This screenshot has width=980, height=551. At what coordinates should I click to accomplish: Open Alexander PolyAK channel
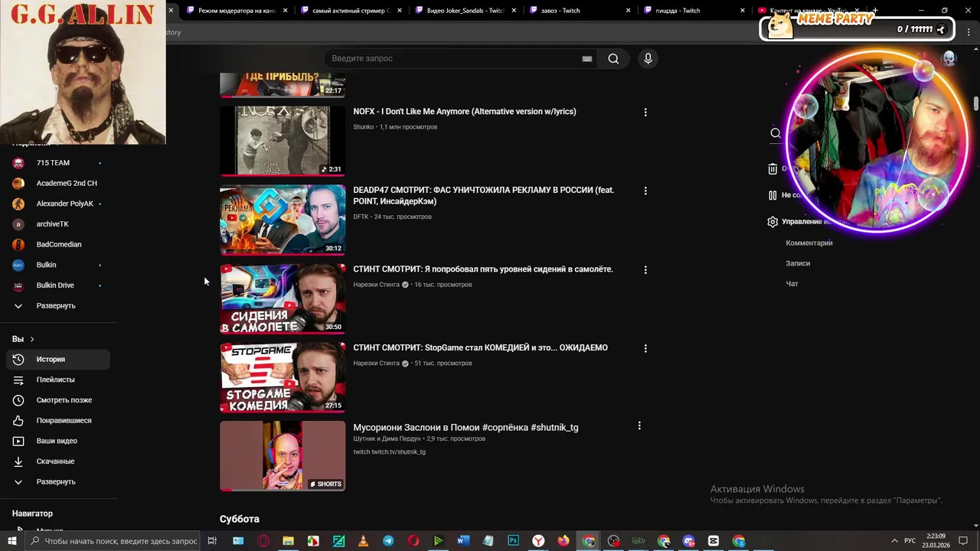click(x=58, y=204)
